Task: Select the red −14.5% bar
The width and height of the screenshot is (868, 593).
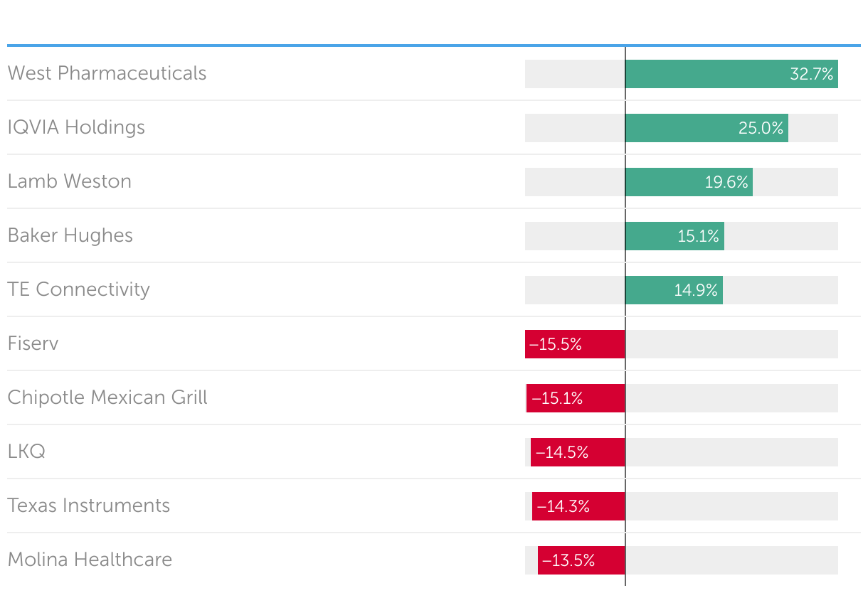Action: (578, 452)
